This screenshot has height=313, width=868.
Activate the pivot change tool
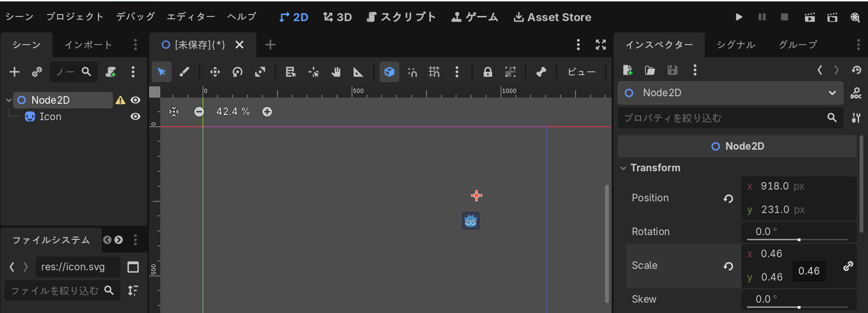tap(314, 72)
